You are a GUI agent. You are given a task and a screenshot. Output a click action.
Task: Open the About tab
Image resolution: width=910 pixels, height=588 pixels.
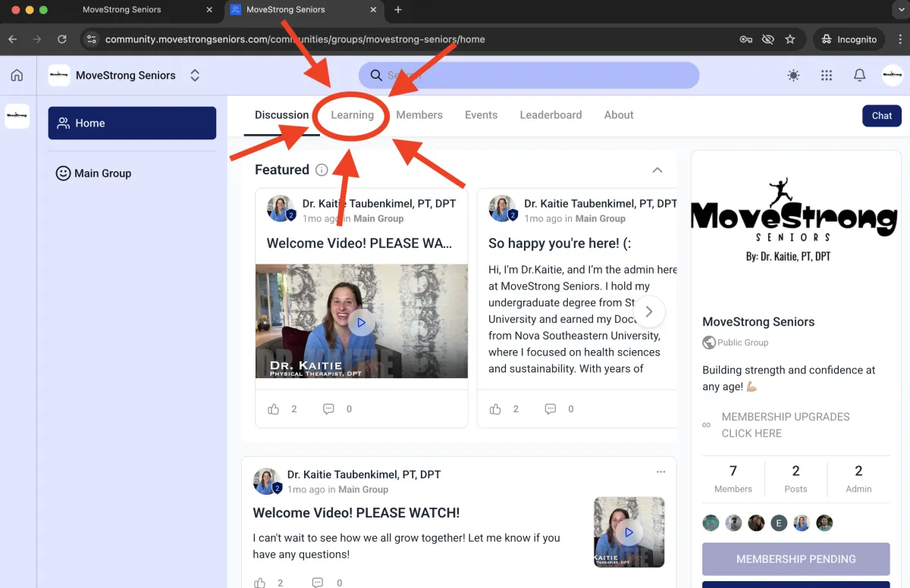pyautogui.click(x=619, y=115)
